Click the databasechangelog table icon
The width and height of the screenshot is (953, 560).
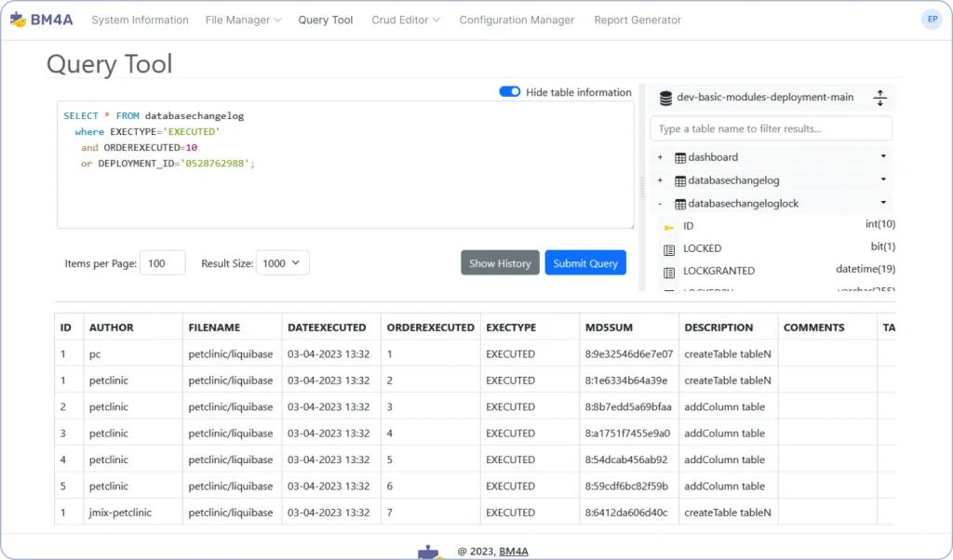[680, 181]
